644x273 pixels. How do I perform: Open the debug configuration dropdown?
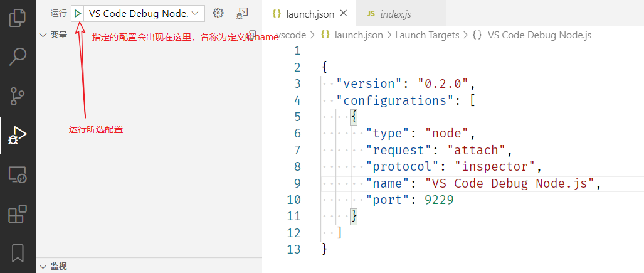click(x=144, y=14)
